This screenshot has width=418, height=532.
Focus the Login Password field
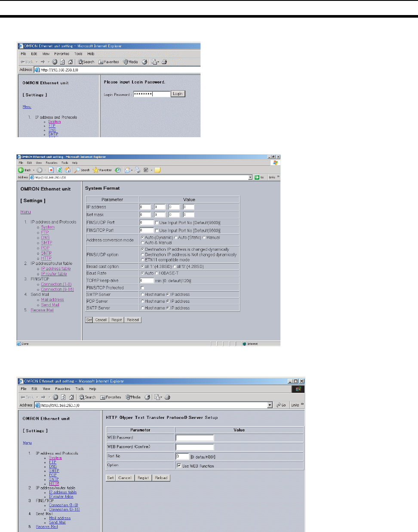(x=152, y=94)
